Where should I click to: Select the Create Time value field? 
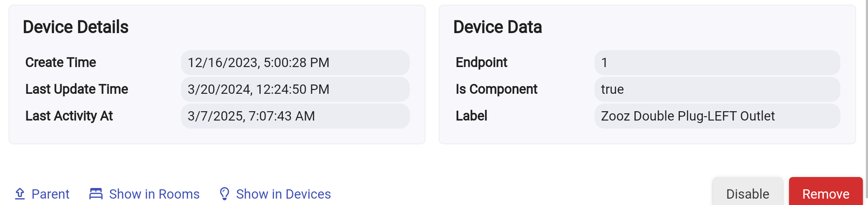point(295,63)
